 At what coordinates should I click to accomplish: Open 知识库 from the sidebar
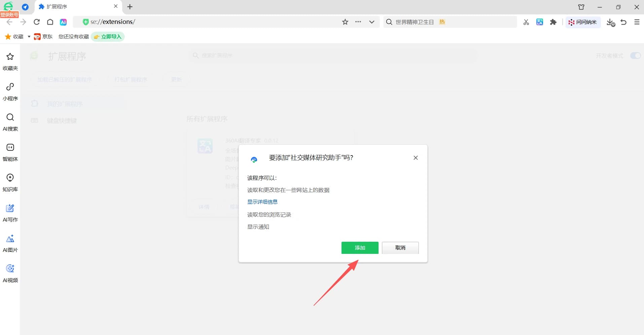point(10,183)
